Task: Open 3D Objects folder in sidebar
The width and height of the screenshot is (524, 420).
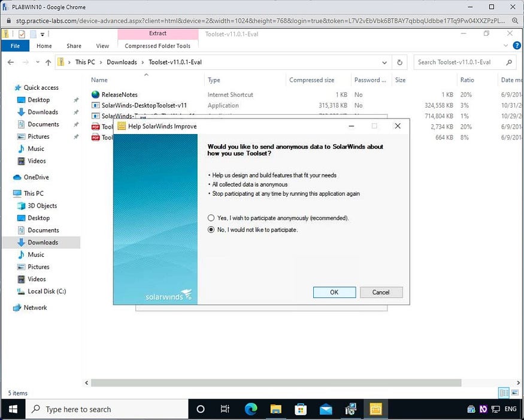Action: click(42, 206)
